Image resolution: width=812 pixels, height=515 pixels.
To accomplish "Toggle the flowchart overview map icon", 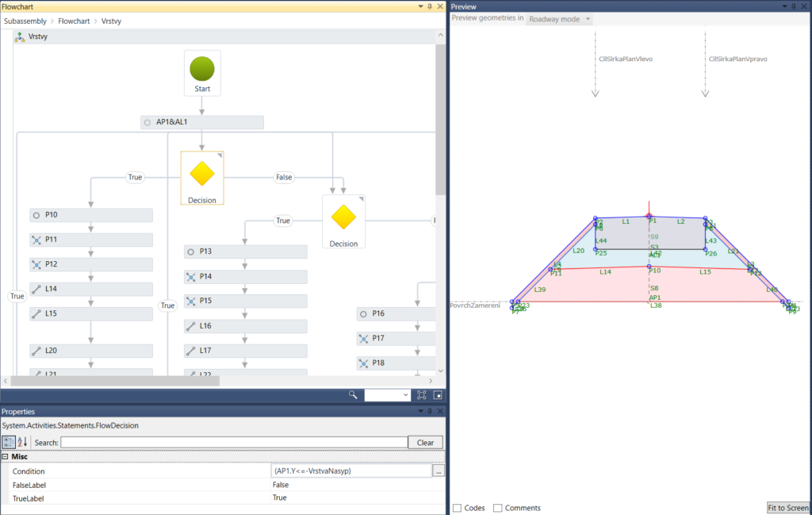I will [x=438, y=395].
